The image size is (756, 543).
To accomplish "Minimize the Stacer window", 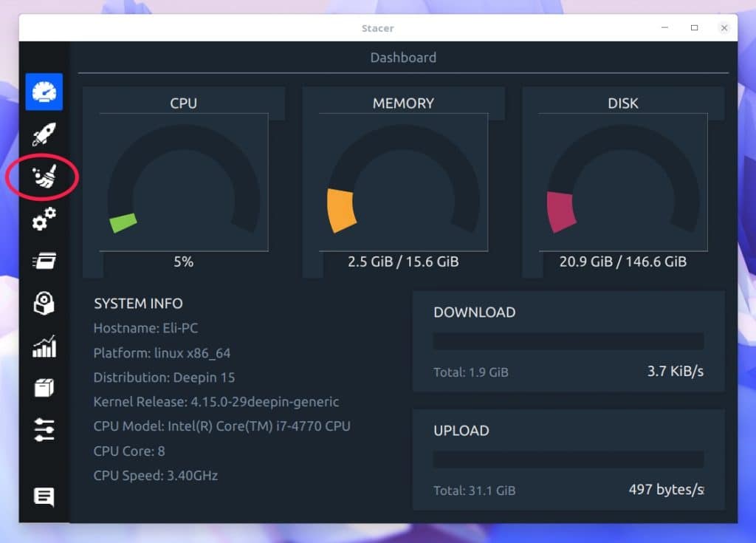I will 664,27.
